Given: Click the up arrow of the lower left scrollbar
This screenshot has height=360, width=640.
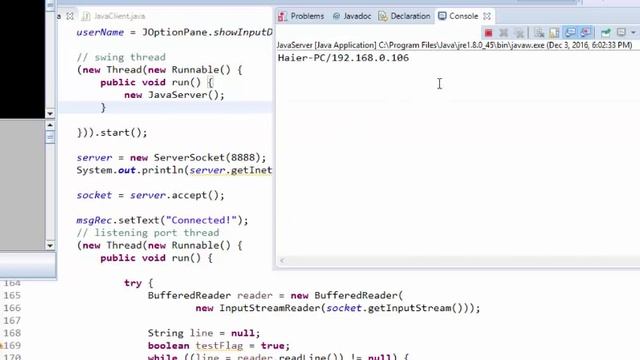Looking at the screenshot, I should 50,125.
